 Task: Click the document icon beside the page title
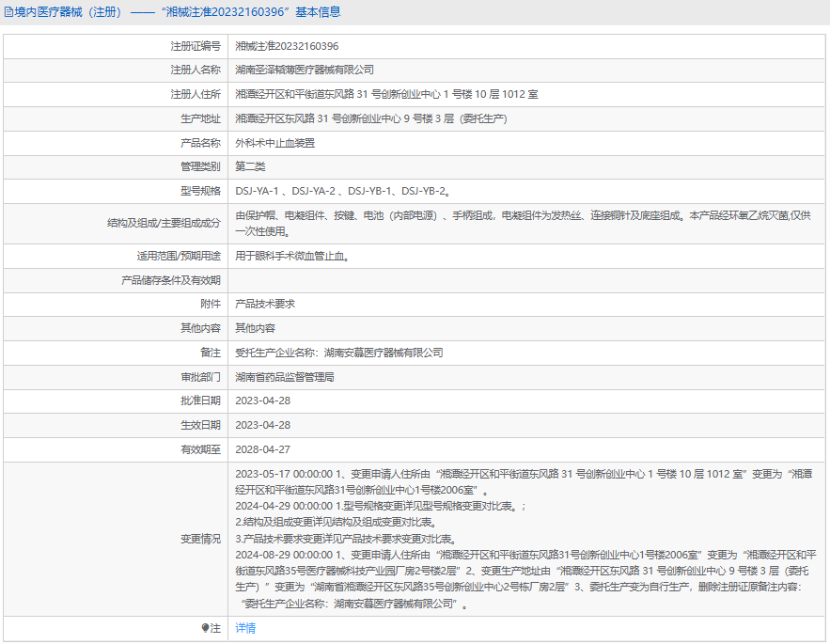(8, 12)
